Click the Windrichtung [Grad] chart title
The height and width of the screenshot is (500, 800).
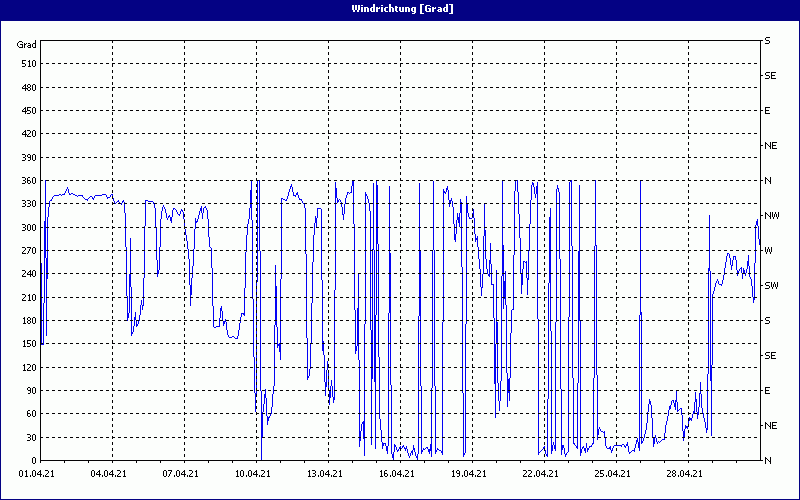coord(402,8)
